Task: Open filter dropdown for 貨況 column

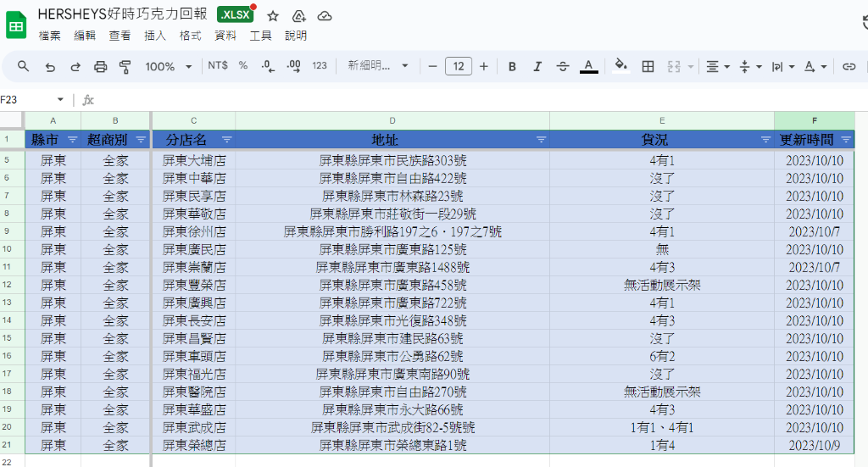Action: coord(765,139)
